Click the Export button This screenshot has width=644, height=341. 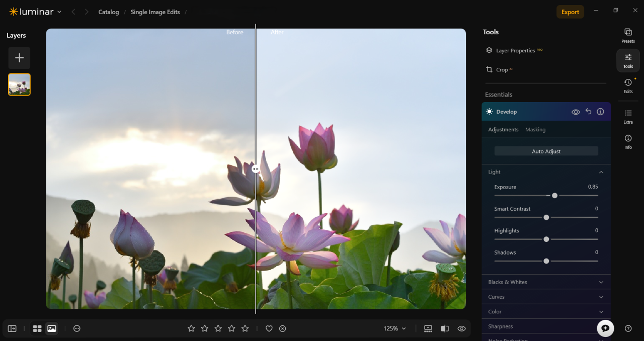[x=570, y=12]
